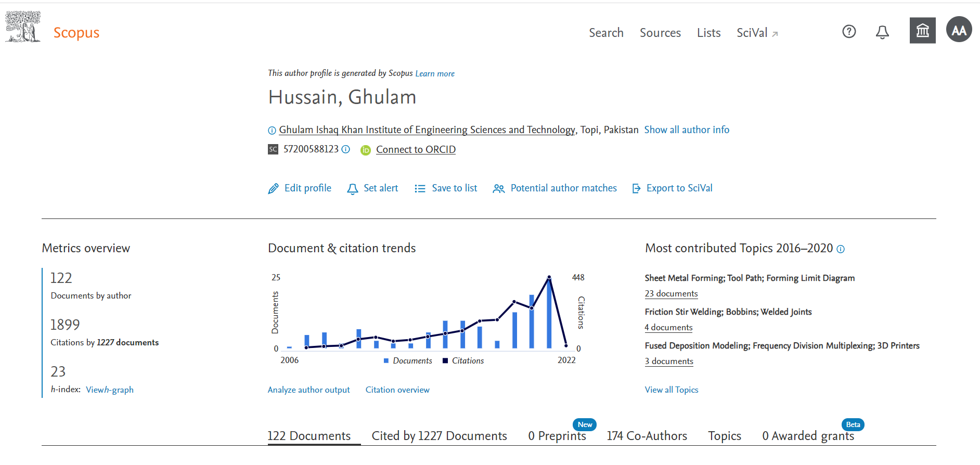This screenshot has height=465, width=980.
Task: Click the peak citation point on chart
Action: pos(549,277)
